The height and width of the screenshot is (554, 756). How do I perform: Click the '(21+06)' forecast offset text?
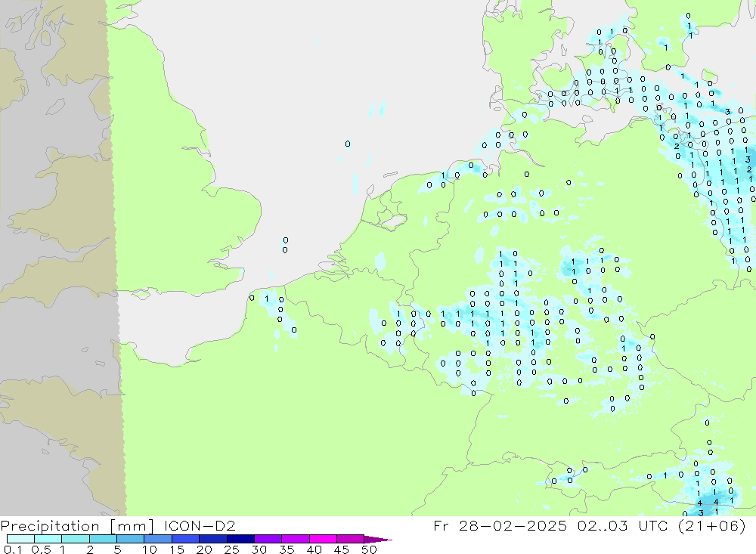[x=711, y=525]
